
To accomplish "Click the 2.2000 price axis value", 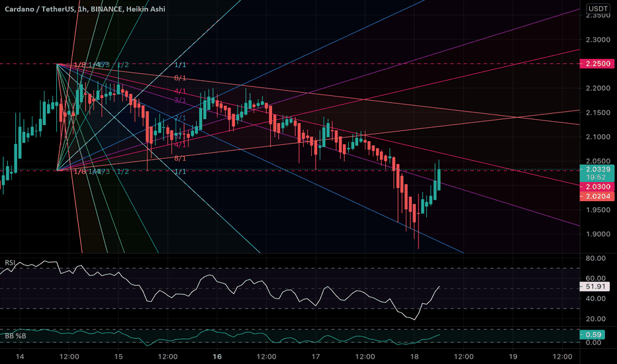I will click(598, 88).
